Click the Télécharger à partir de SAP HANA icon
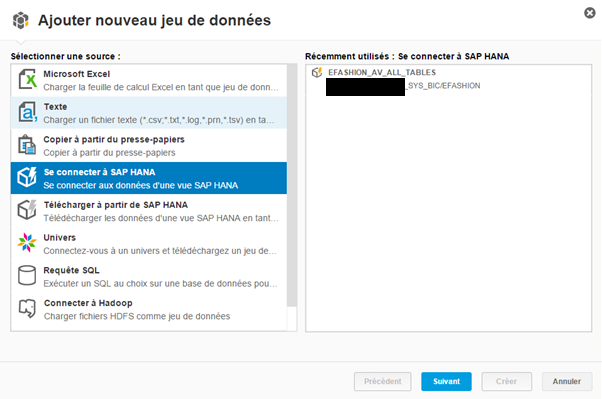 click(x=27, y=210)
